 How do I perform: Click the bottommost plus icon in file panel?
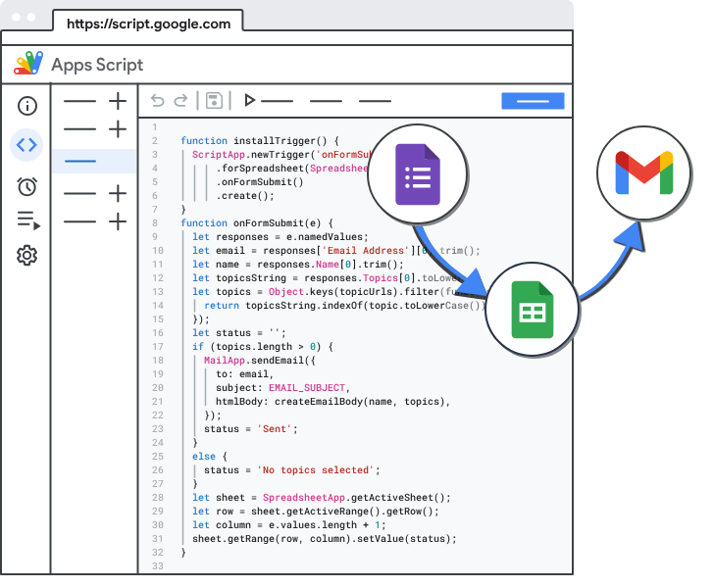(x=118, y=221)
